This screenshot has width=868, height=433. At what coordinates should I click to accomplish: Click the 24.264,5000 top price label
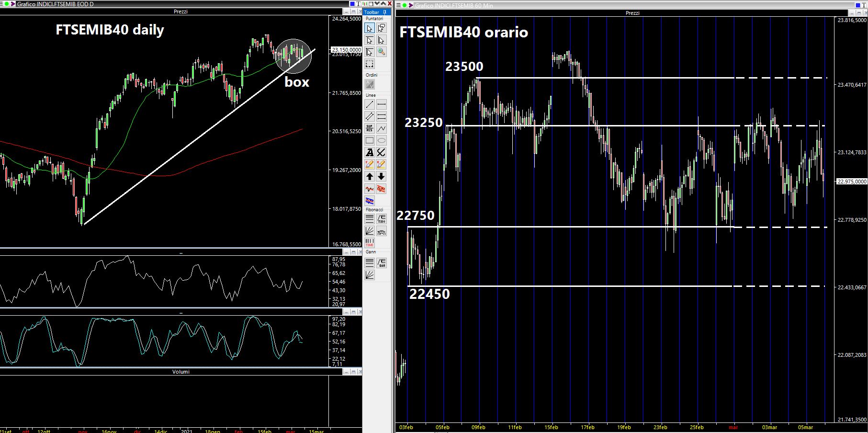point(347,19)
